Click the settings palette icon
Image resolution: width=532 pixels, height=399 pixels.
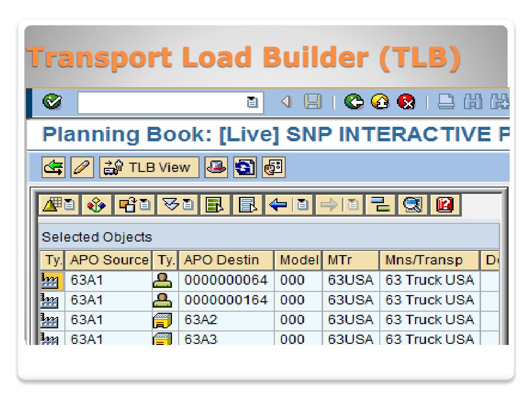click(x=274, y=167)
